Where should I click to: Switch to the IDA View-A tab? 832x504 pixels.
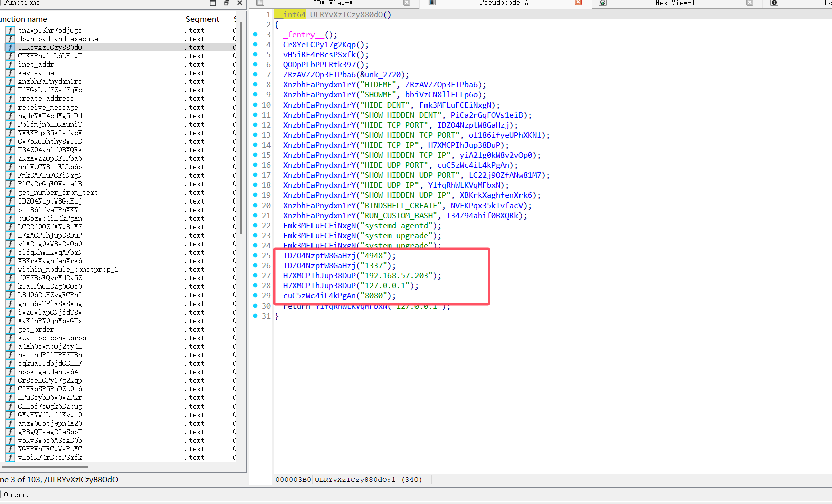point(333,3)
